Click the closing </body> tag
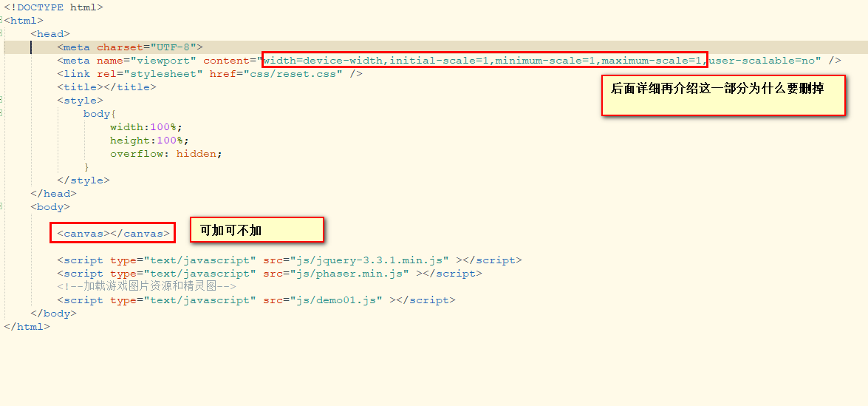Screen dimensions: 868x406 [53, 314]
